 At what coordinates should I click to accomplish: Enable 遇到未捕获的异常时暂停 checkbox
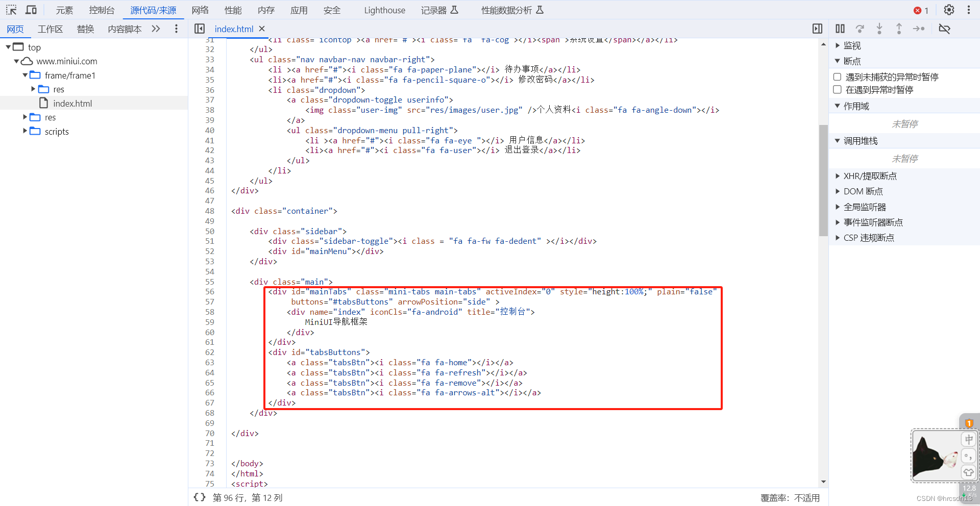point(837,77)
